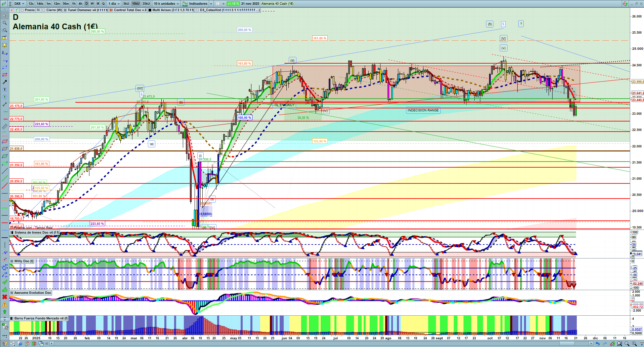The height and width of the screenshot is (347, 644).
Task: Open the DAX symbol dropdown
Action: pos(19,4)
